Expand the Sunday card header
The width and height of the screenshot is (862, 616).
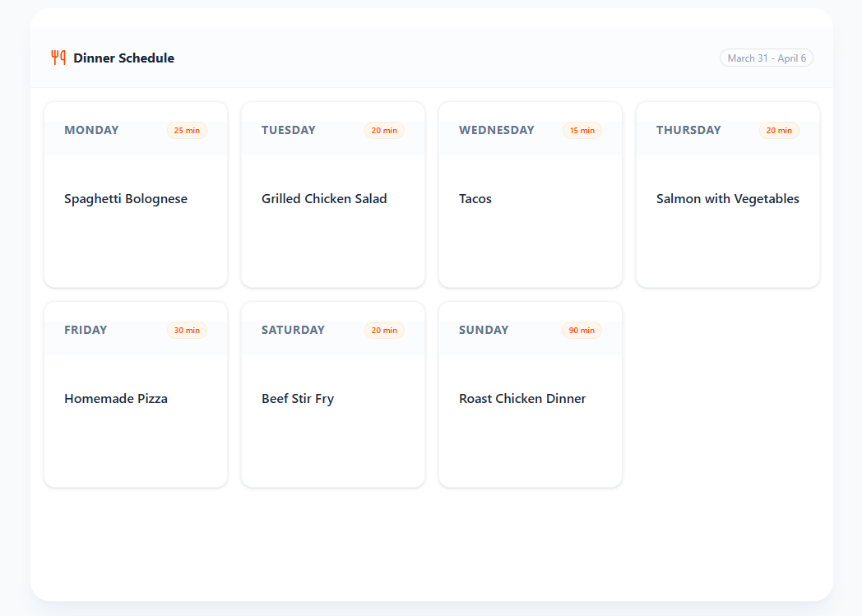point(530,330)
